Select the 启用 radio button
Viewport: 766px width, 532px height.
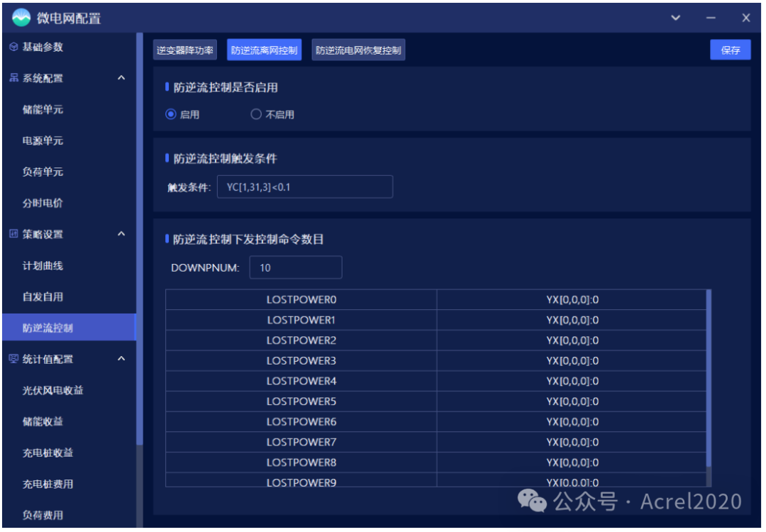click(x=169, y=113)
